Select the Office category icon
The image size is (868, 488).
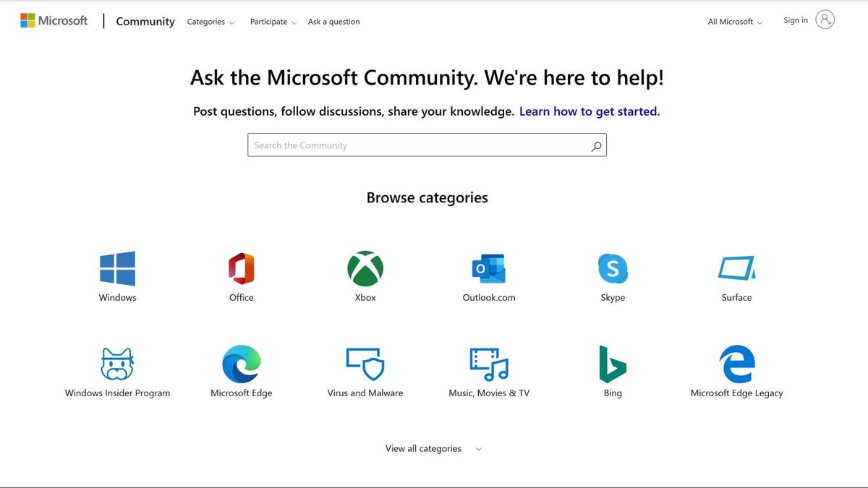click(x=242, y=267)
